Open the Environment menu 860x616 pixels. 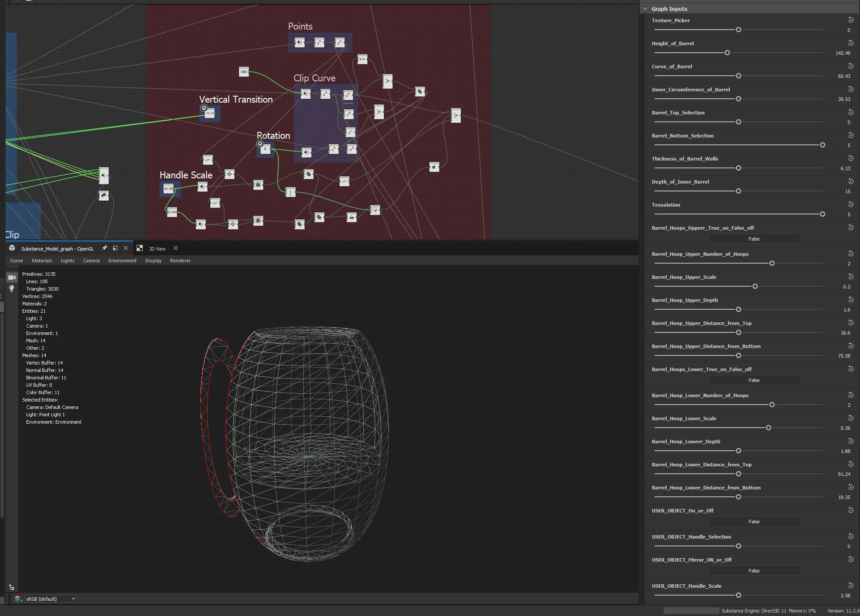click(122, 261)
